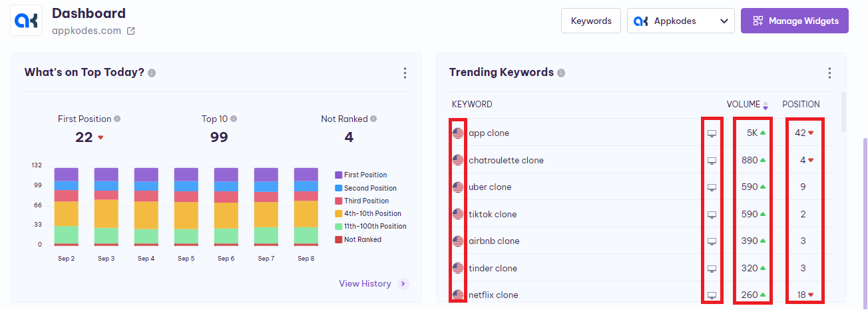The image size is (868, 310).
Task: Open What's on Top Today options menu
Action: (x=405, y=73)
